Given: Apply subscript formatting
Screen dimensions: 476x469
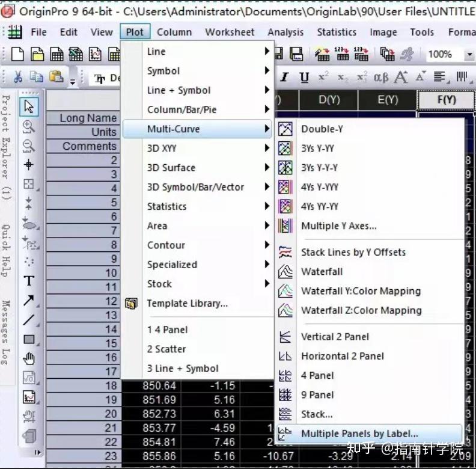Looking at the screenshot, I should point(343,78).
